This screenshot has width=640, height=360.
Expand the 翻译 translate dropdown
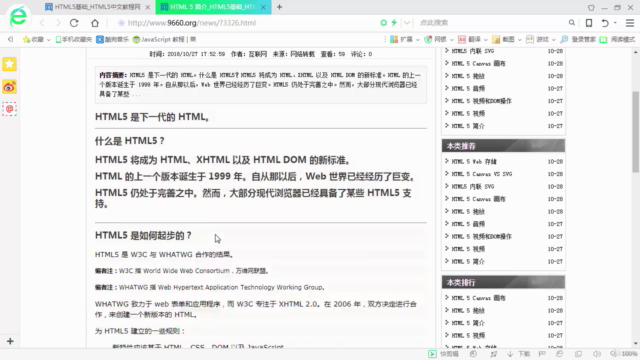click(x=485, y=40)
